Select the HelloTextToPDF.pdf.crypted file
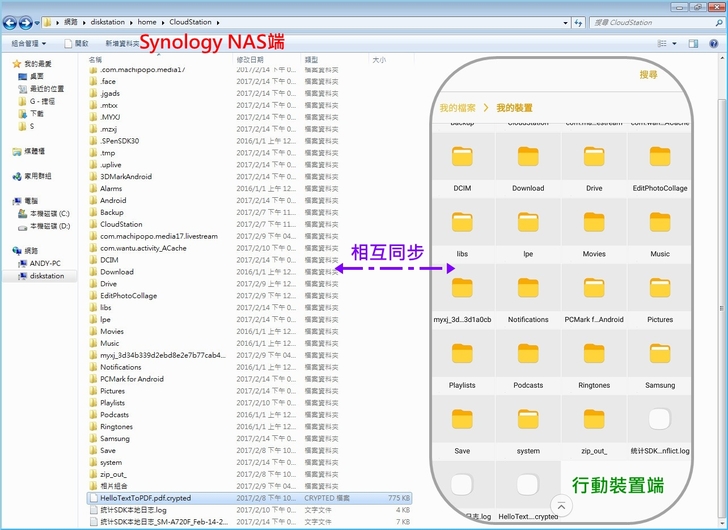This screenshot has width=728, height=530. tap(145, 497)
